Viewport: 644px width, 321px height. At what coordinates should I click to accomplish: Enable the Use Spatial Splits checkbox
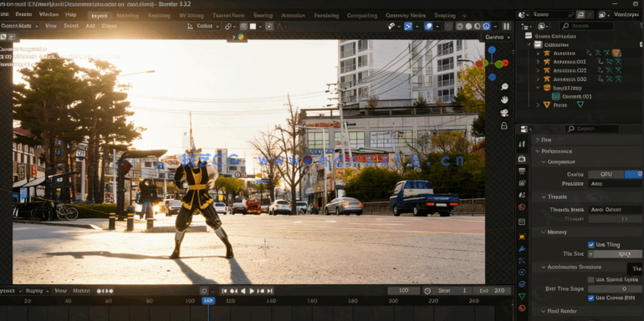[591, 279]
